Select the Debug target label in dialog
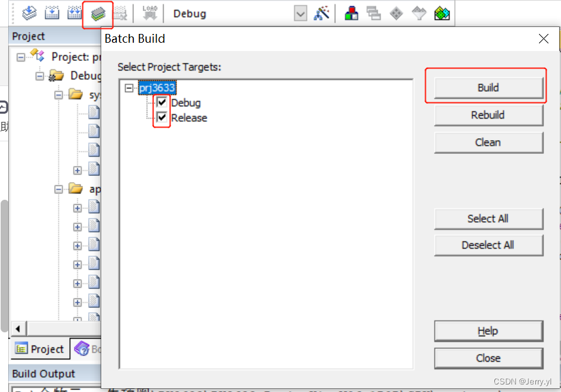 (x=186, y=103)
